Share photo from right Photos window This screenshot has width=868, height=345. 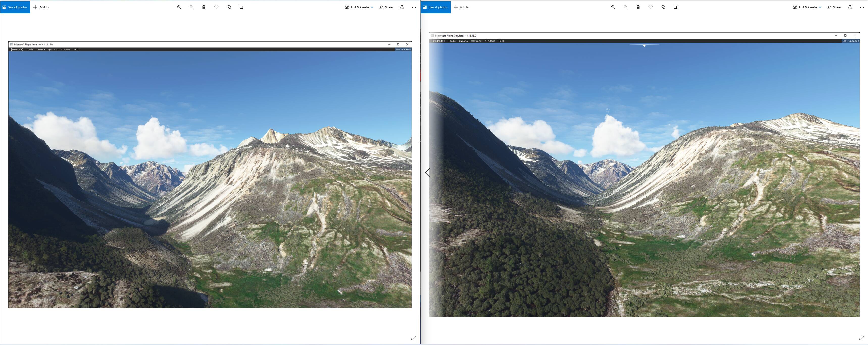pyautogui.click(x=834, y=7)
